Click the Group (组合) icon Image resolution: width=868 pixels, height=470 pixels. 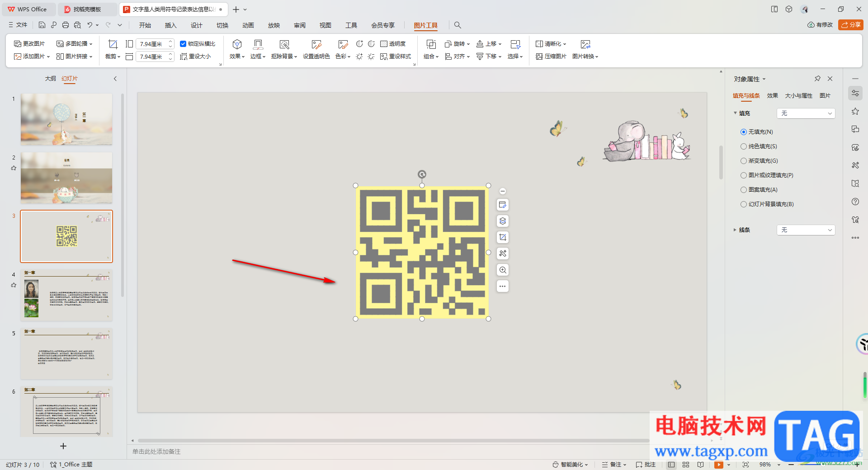[x=431, y=44]
